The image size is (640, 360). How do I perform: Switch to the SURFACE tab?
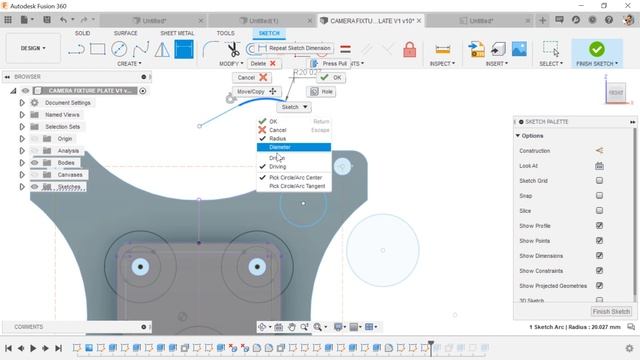(x=125, y=33)
